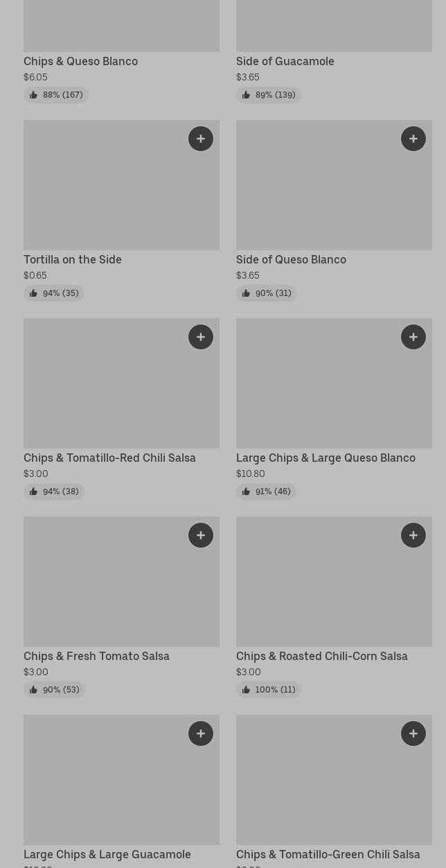Add Chips & Tomatillo-Red Chili Salsa to cart
The image size is (446, 868).
201,337
